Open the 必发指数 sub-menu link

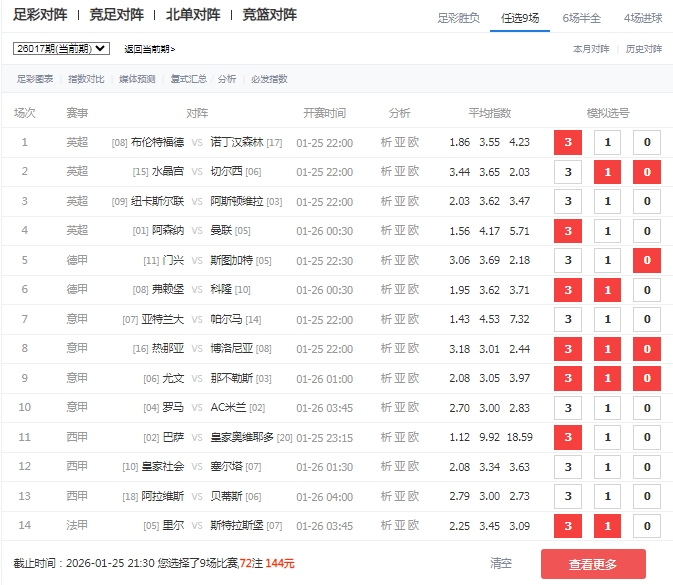click(269, 78)
